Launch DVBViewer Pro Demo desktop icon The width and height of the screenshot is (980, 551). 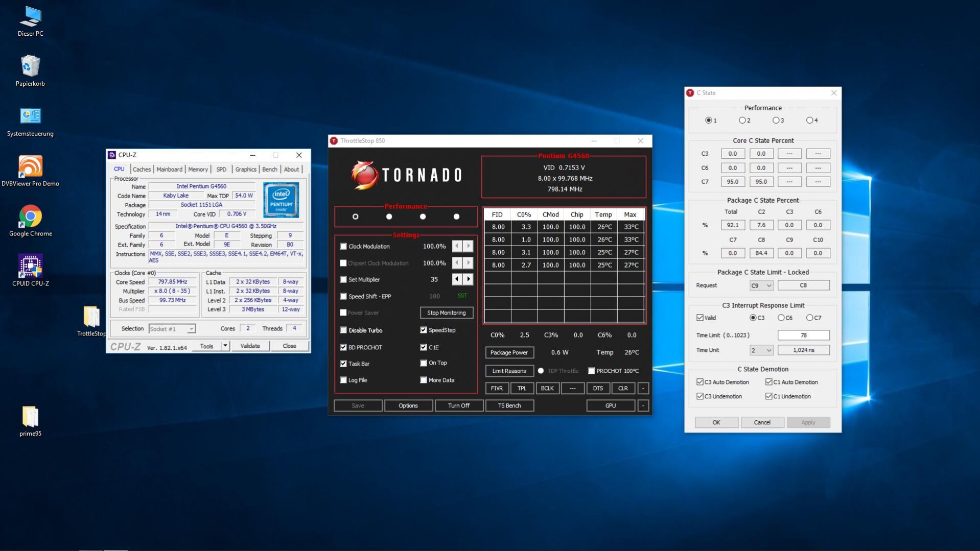click(x=30, y=171)
